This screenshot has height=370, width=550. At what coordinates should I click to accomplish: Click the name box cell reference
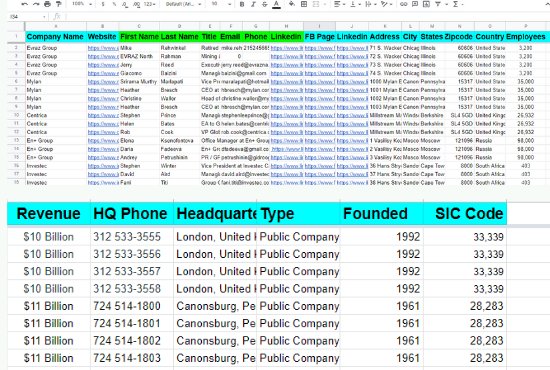pyautogui.click(x=27, y=16)
